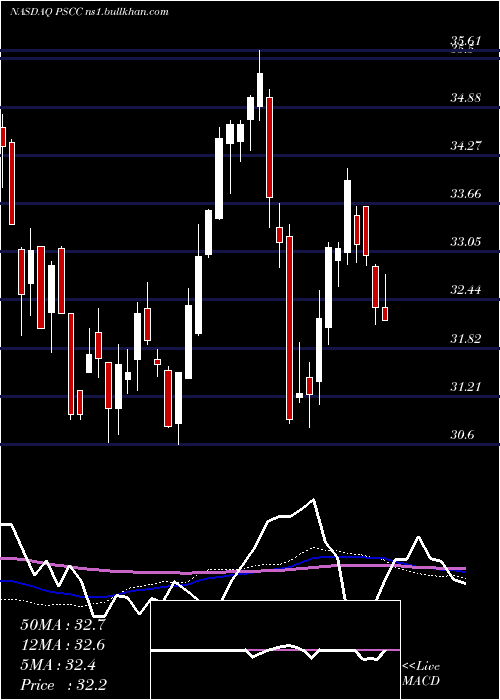Screen dimensions: 500x700
Task: Click the <<Live MACD label
Action: pos(421,674)
